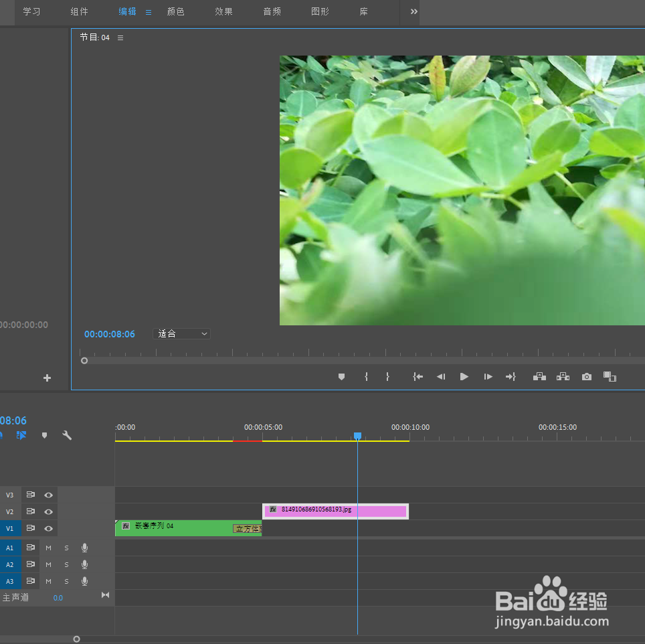Solo audio track A3

click(x=67, y=581)
